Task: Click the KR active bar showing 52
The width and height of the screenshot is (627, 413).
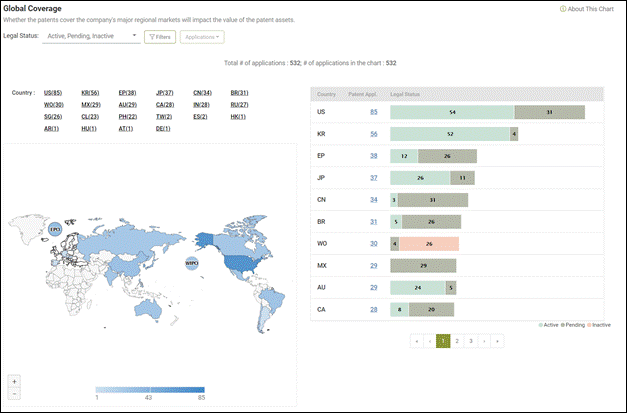Action: coord(450,134)
